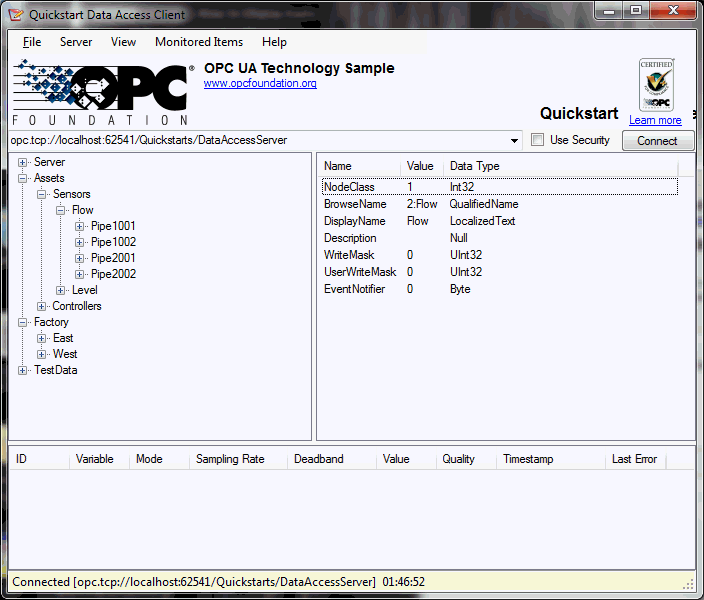Open the Server menu
Screen dimensions: 704x600
76,42
